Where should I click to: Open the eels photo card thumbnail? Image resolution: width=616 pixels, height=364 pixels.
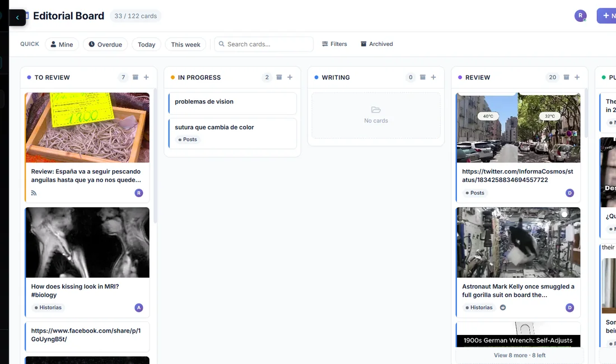pos(87,128)
